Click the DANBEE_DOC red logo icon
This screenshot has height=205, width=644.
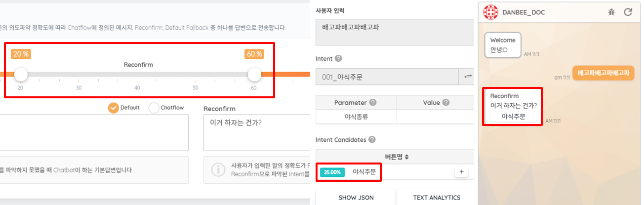click(x=490, y=12)
